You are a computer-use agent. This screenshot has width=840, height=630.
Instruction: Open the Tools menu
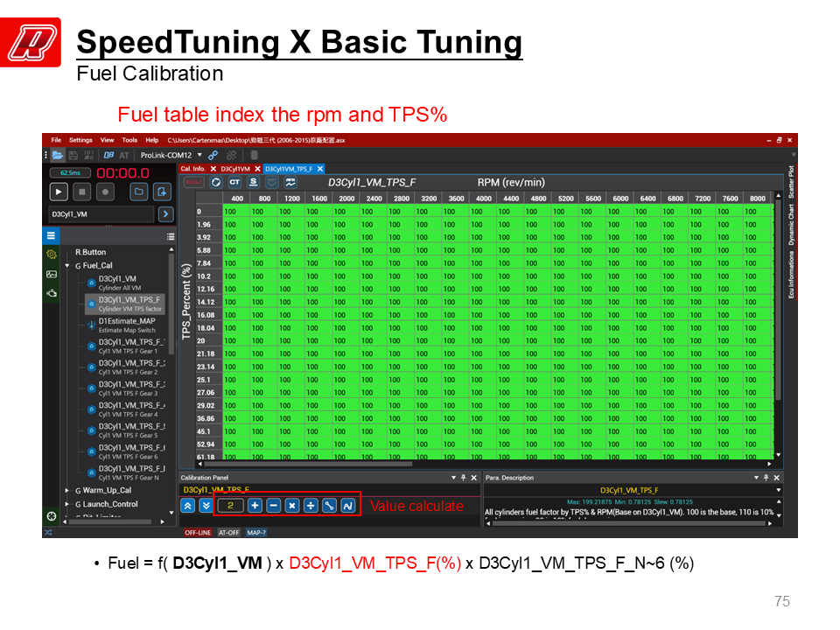pos(129,140)
